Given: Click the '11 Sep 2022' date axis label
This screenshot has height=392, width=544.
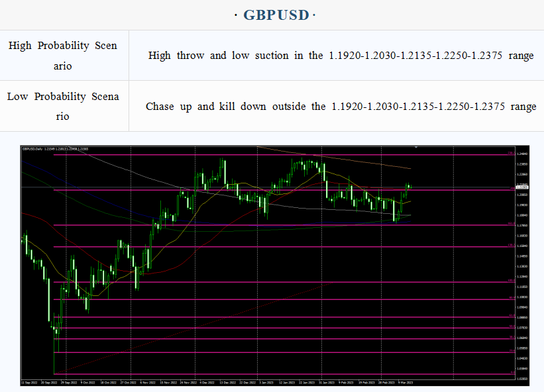Looking at the screenshot, I should click(30, 383).
